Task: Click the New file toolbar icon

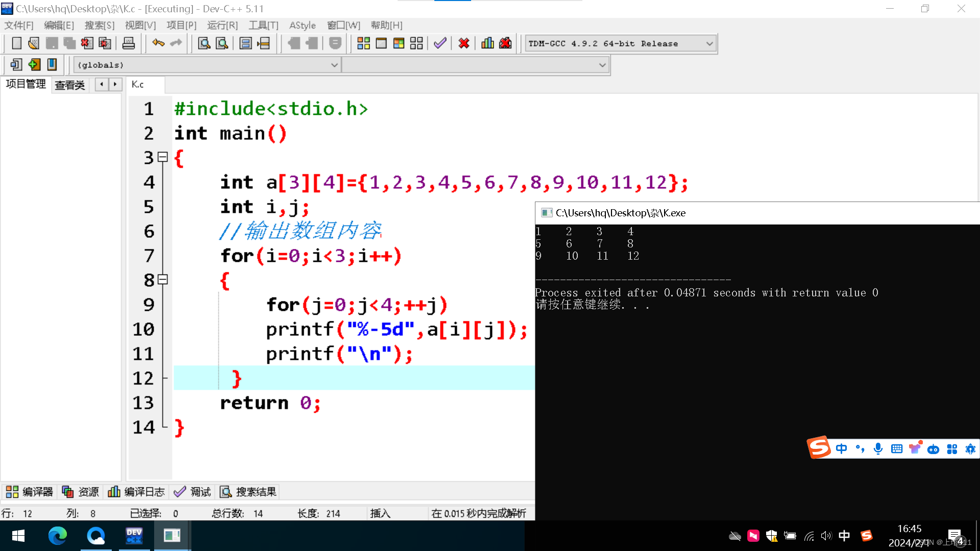Action: click(16, 43)
